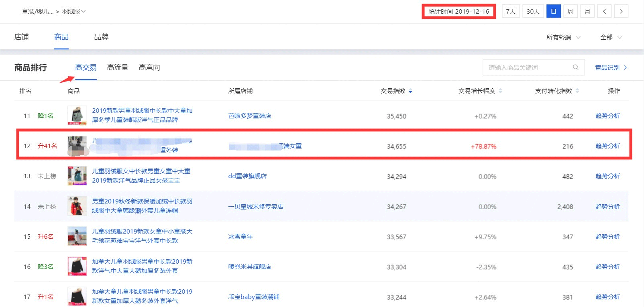Switch statistics period to 周
Image resolution: width=644 pixels, height=307 pixels.
click(570, 11)
